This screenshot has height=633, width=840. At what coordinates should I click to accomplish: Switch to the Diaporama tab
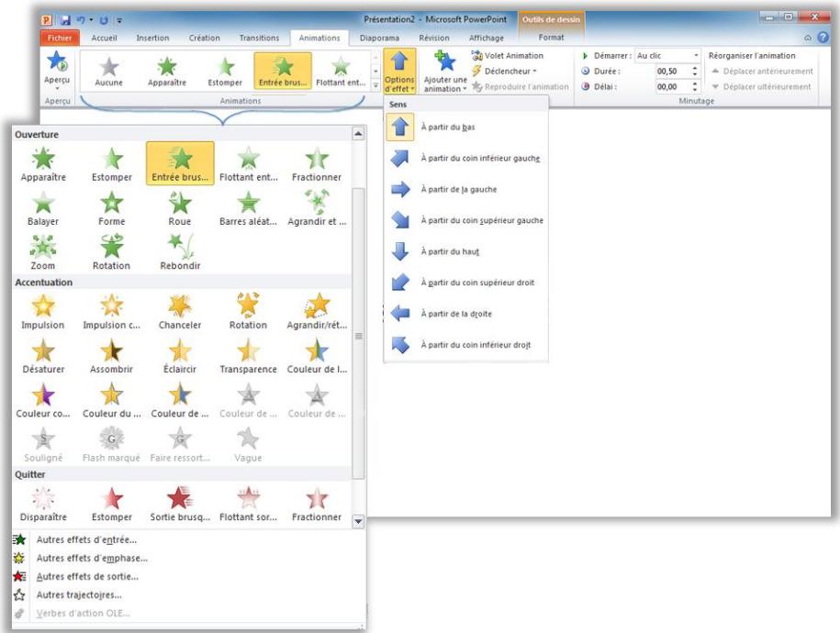tap(379, 38)
